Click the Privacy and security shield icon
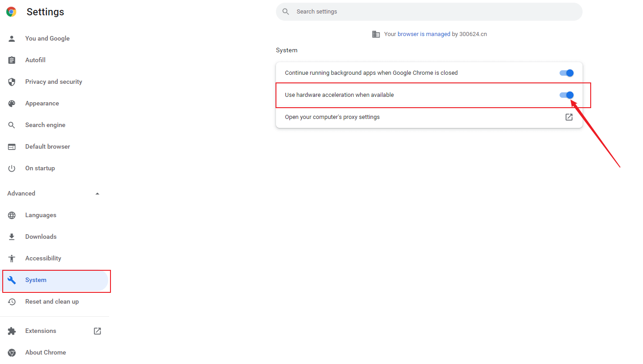 [x=12, y=82]
